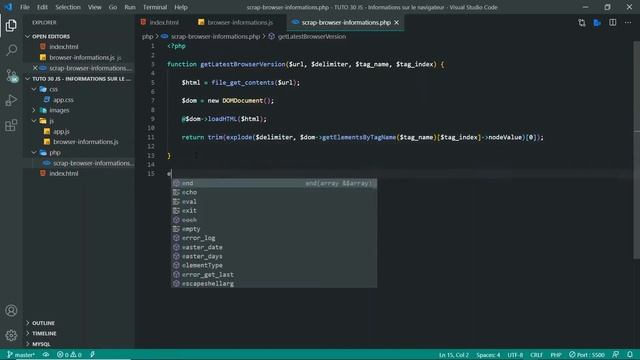Viewport: 640px width, 360px height.
Task: Choose the echo suggestion in autocomplete list
Action: [x=274, y=192]
